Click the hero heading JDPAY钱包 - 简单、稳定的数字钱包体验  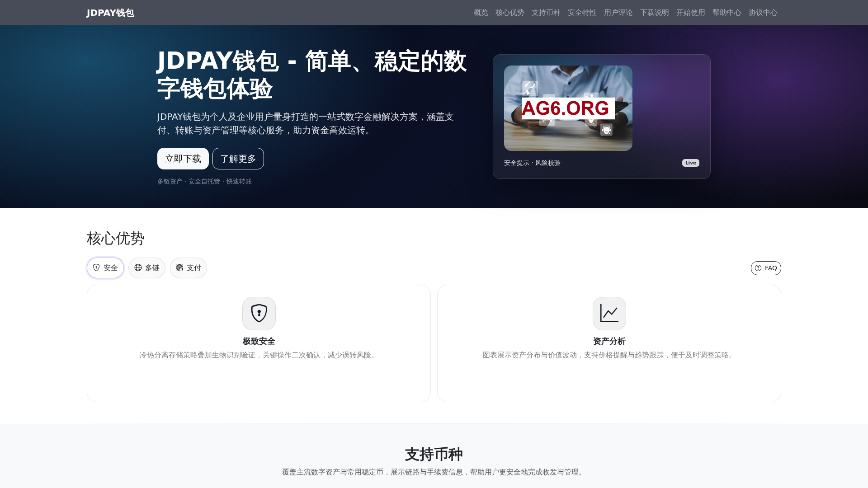pos(312,75)
